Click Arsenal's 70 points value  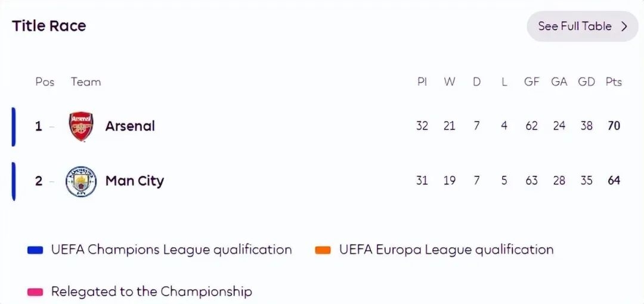pos(614,126)
